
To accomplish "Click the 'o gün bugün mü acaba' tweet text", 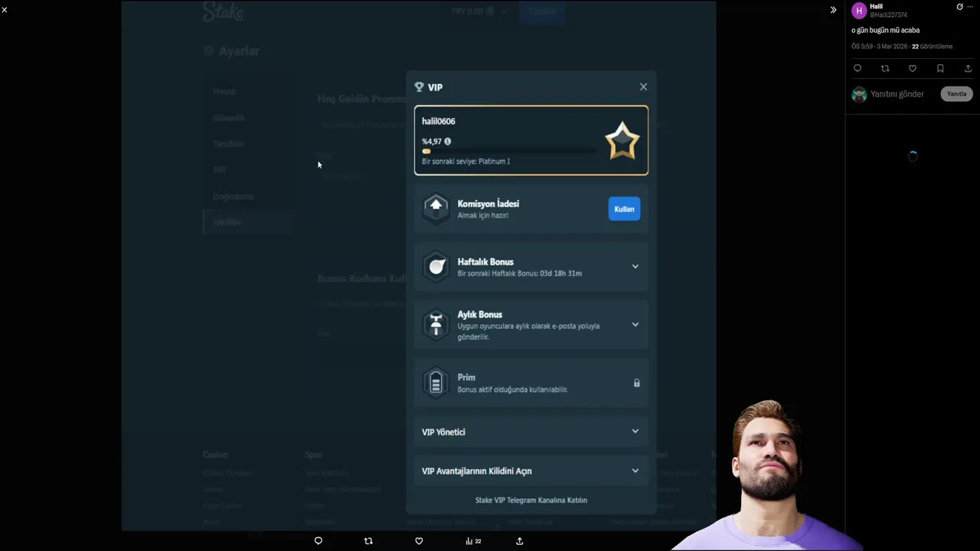I will [x=886, y=31].
